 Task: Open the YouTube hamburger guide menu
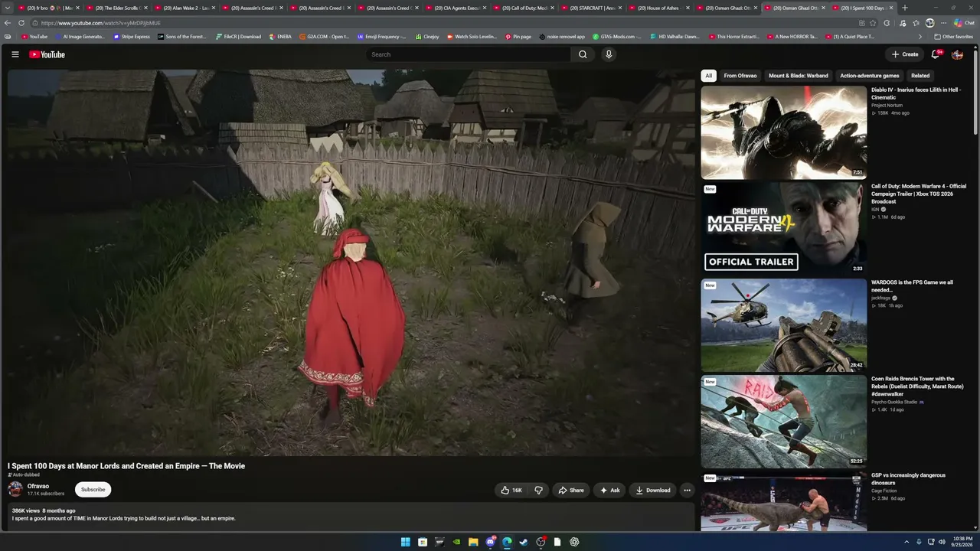[15, 54]
